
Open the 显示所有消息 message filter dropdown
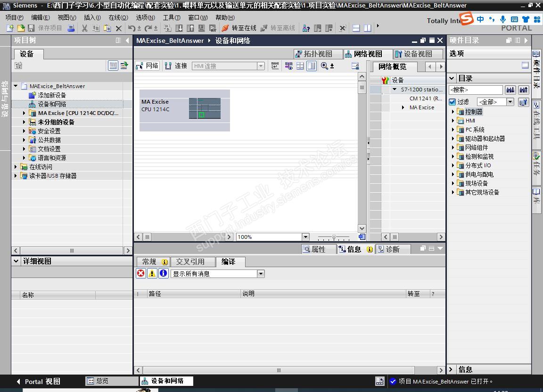coord(261,274)
